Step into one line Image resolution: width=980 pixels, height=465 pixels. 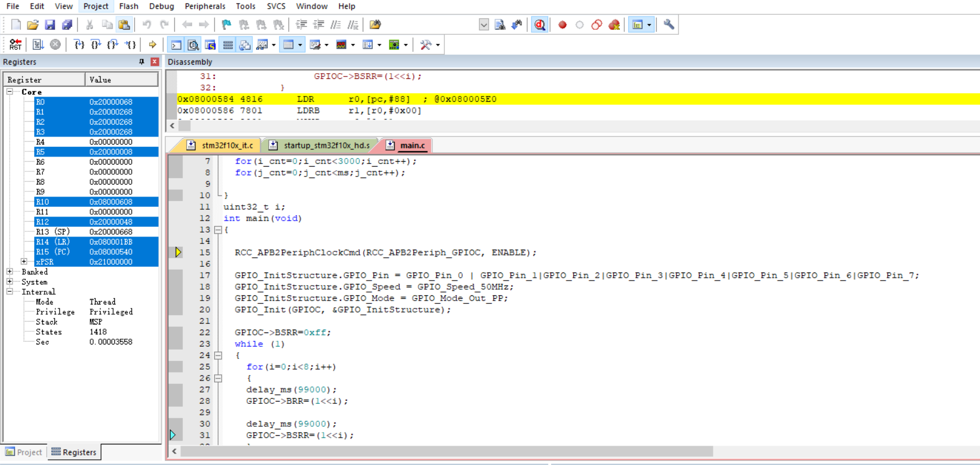[x=79, y=45]
